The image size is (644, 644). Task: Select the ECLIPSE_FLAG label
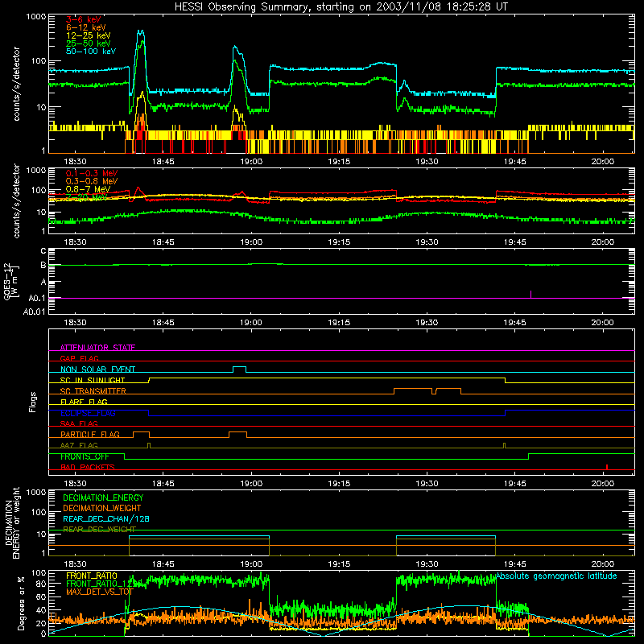tap(88, 413)
